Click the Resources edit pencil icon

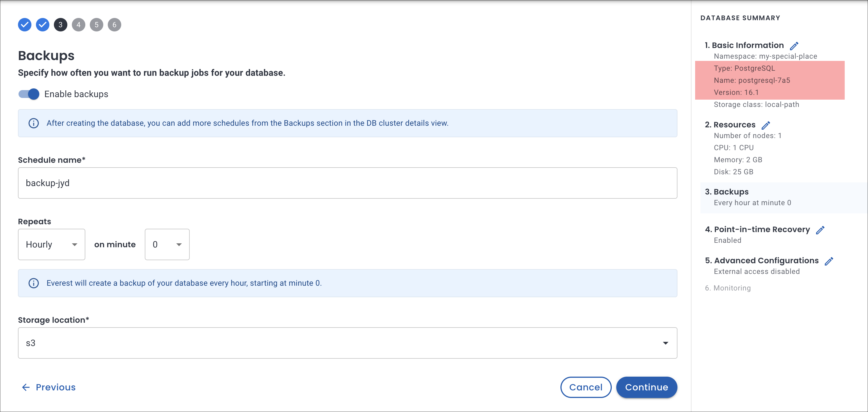click(x=766, y=125)
